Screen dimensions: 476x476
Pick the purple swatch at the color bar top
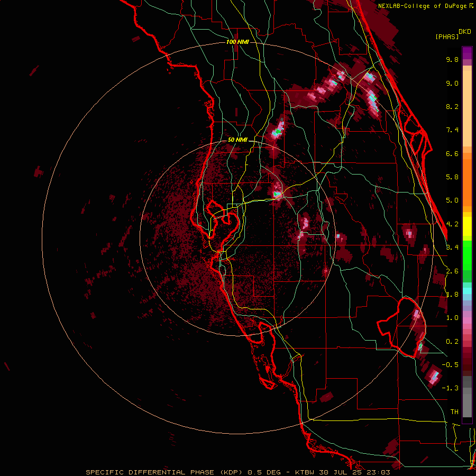click(467, 53)
